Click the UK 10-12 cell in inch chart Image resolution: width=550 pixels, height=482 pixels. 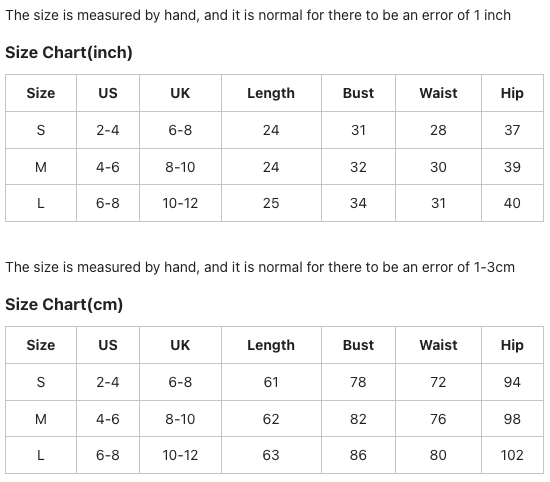coord(180,203)
